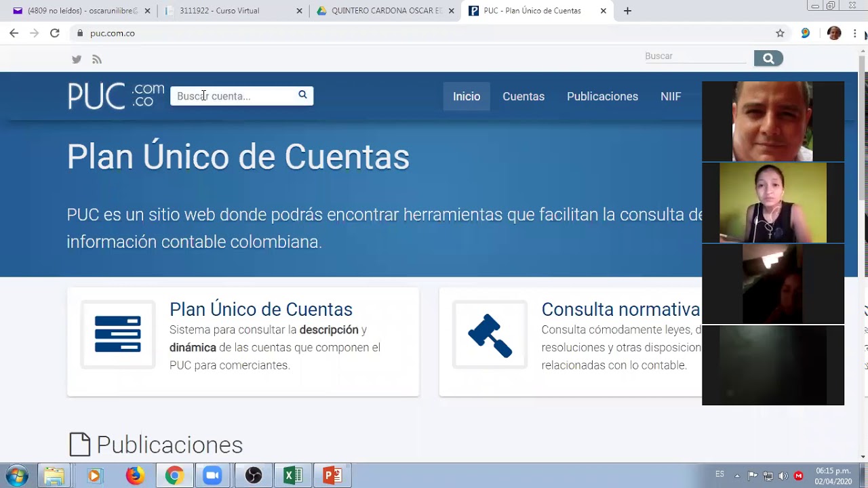The width and height of the screenshot is (868, 488).
Task: Bookmark this page with the star icon
Action: tap(780, 33)
